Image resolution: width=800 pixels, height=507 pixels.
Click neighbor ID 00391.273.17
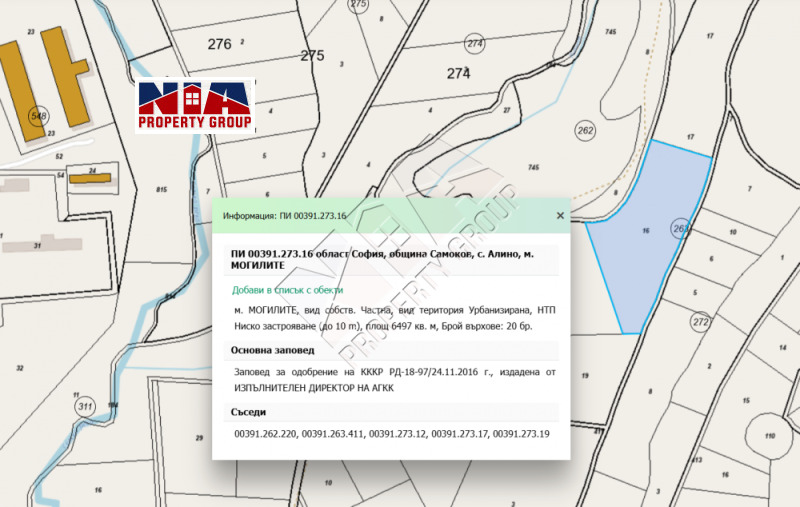460,434
